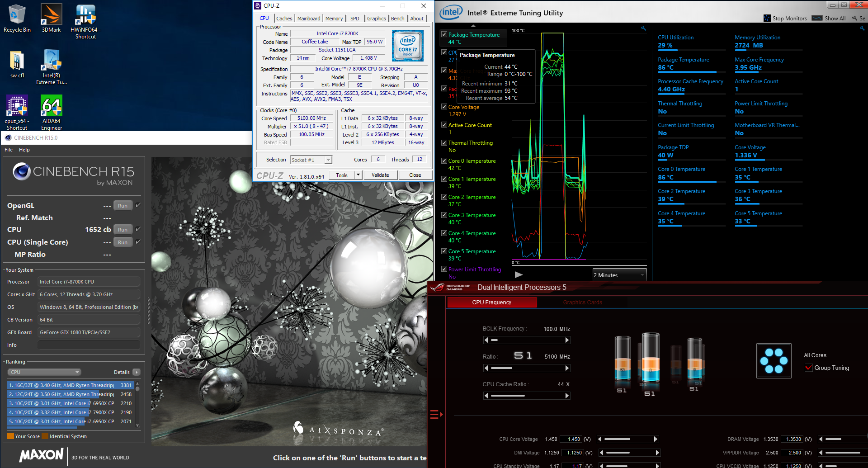Viewport: 868px width, 468px height.
Task: Open the HWiNFO64 shortcut icon
Action: [x=85, y=21]
